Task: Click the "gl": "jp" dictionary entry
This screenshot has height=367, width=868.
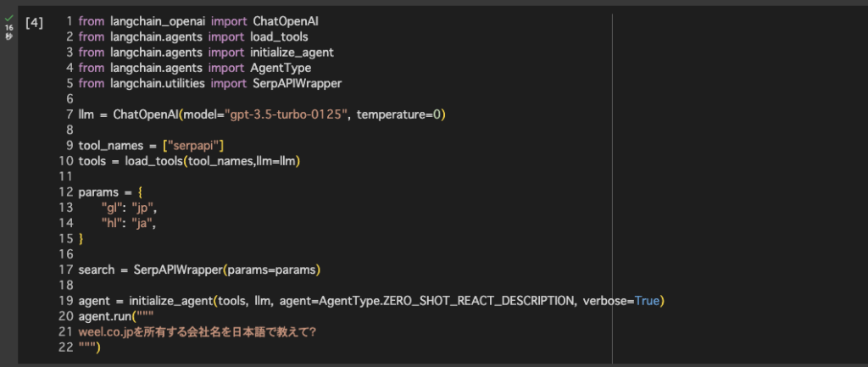Action: tap(130, 208)
